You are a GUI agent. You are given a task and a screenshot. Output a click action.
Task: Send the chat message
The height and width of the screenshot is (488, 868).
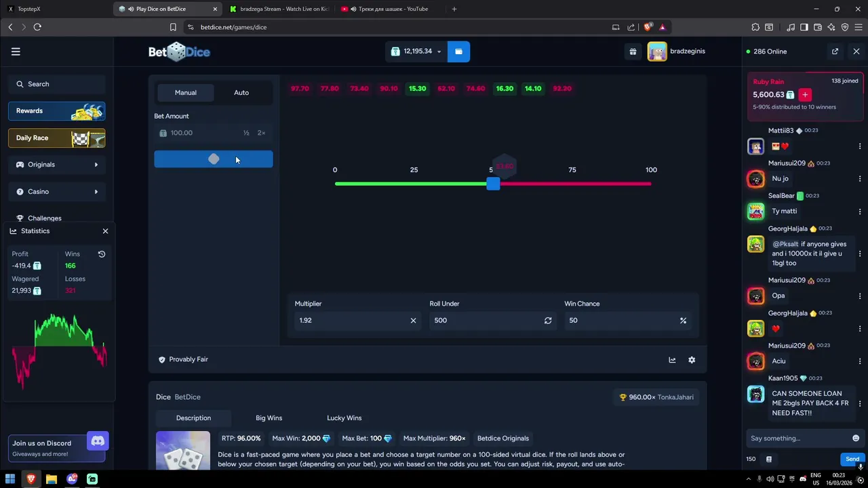coord(852,460)
